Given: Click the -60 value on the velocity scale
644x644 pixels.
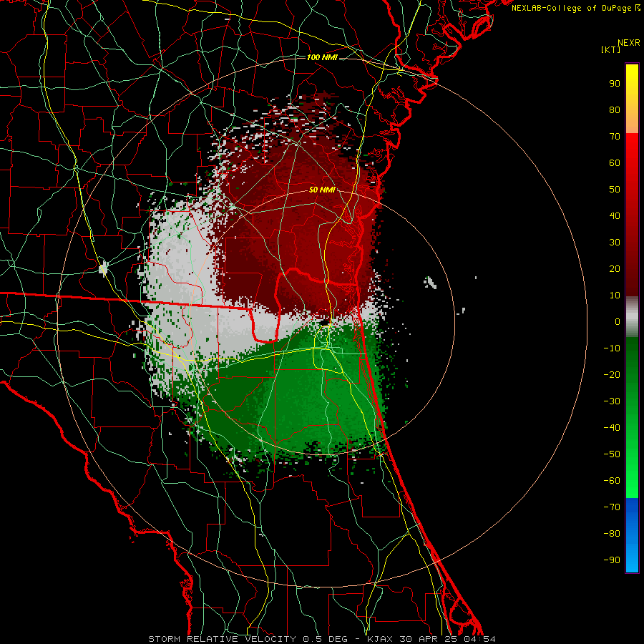Looking at the screenshot, I should (x=612, y=481).
